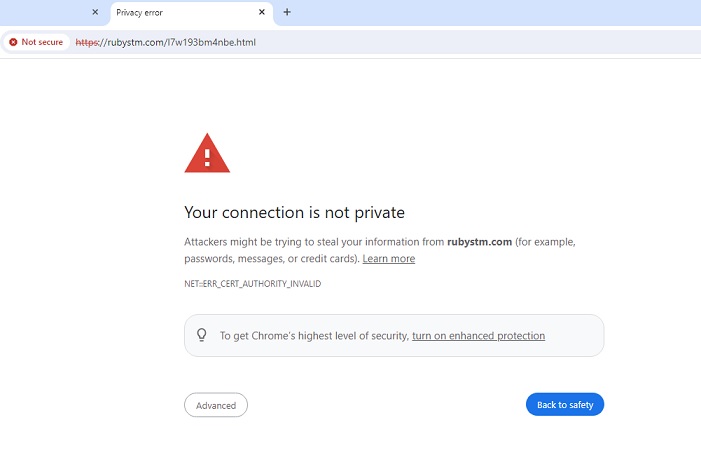Click the Your connection is not private heading
701x474 pixels.
coord(294,212)
